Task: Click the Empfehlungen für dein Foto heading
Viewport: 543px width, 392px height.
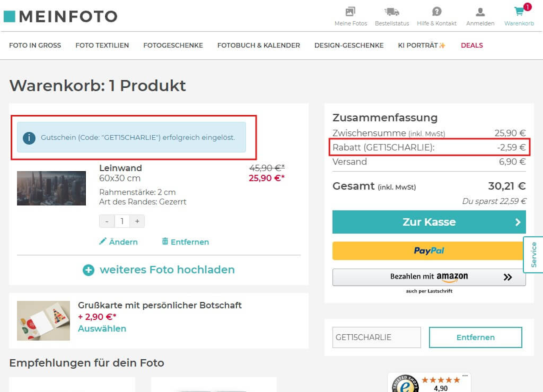Action: click(x=87, y=363)
